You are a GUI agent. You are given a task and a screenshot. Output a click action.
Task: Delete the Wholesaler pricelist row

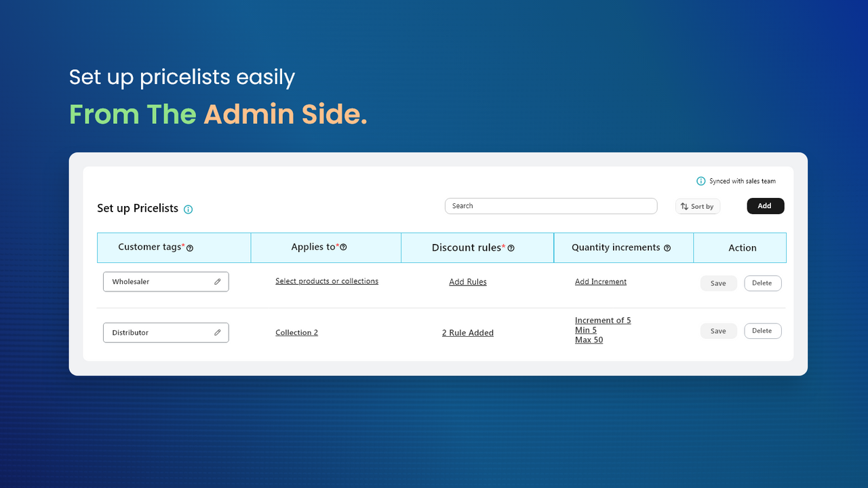[x=762, y=283]
